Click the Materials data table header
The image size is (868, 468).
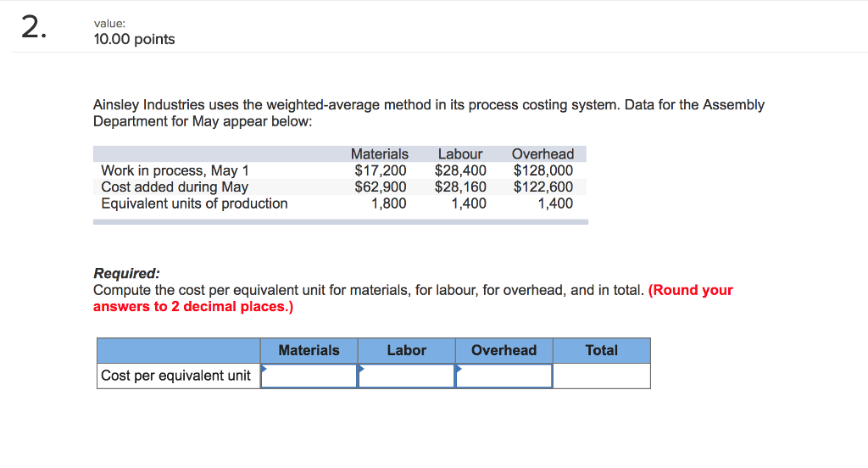point(380,154)
